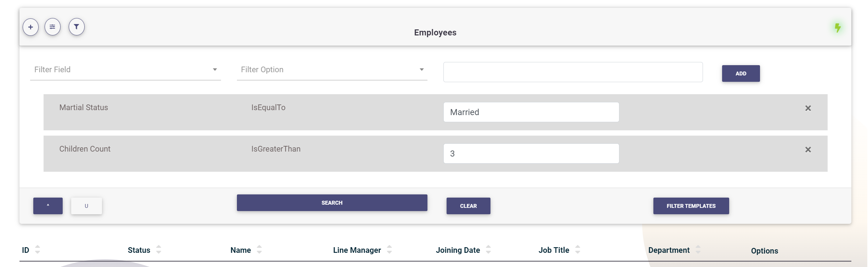The width and height of the screenshot is (868, 267).
Task: Sort by Job Title column
Action: point(578,250)
